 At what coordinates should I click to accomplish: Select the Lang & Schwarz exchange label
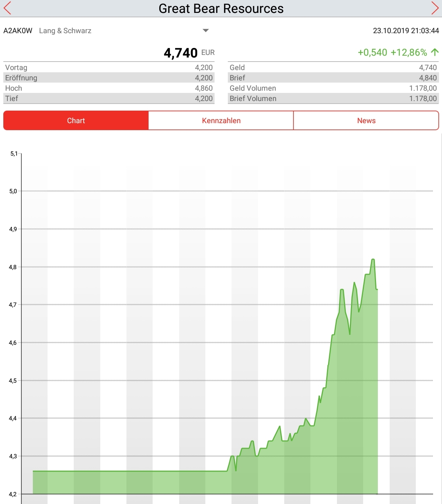click(x=65, y=31)
